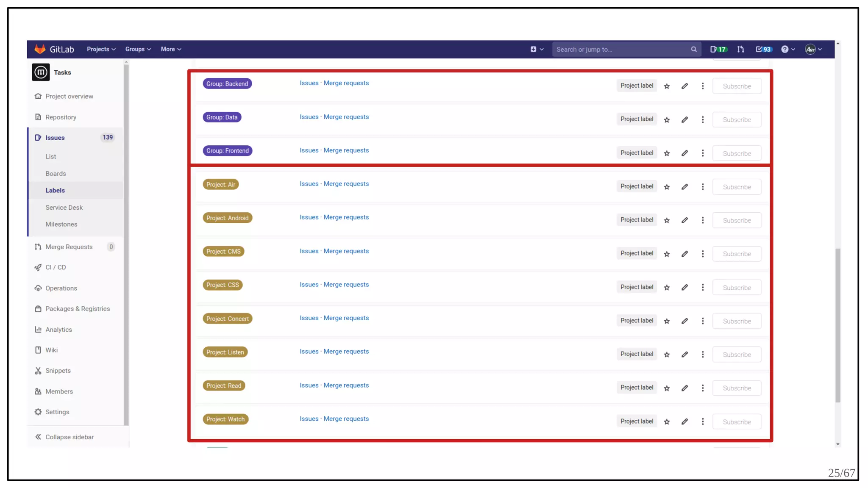The width and height of the screenshot is (868, 488).
Task: Go to Milestones in sidebar
Action: pyautogui.click(x=61, y=224)
